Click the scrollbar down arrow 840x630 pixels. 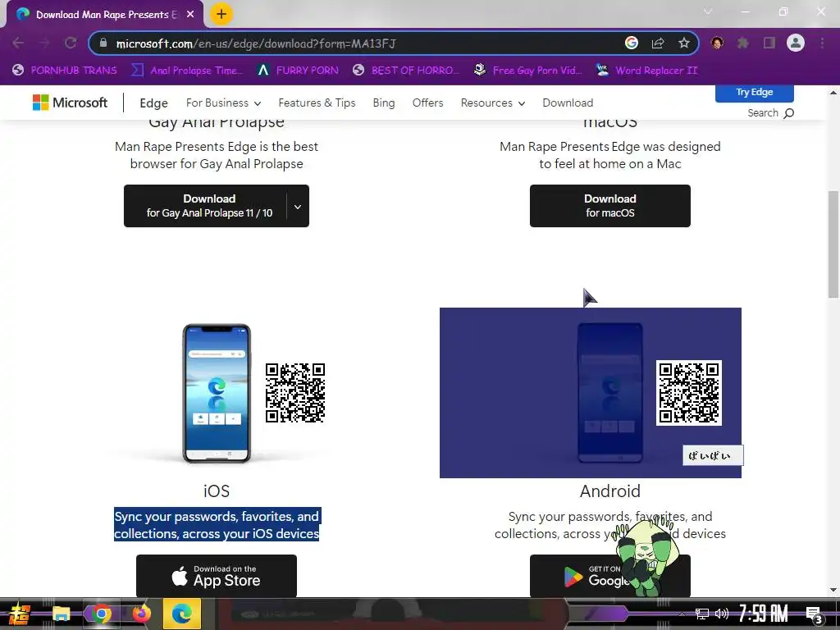pyautogui.click(x=833, y=590)
